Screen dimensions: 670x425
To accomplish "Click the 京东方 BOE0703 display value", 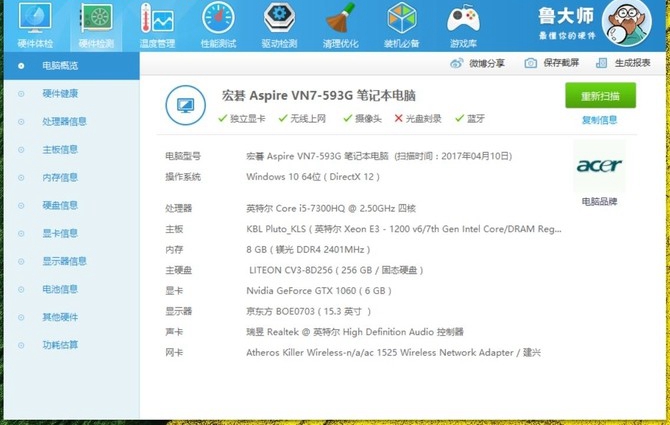I will (x=309, y=311).
